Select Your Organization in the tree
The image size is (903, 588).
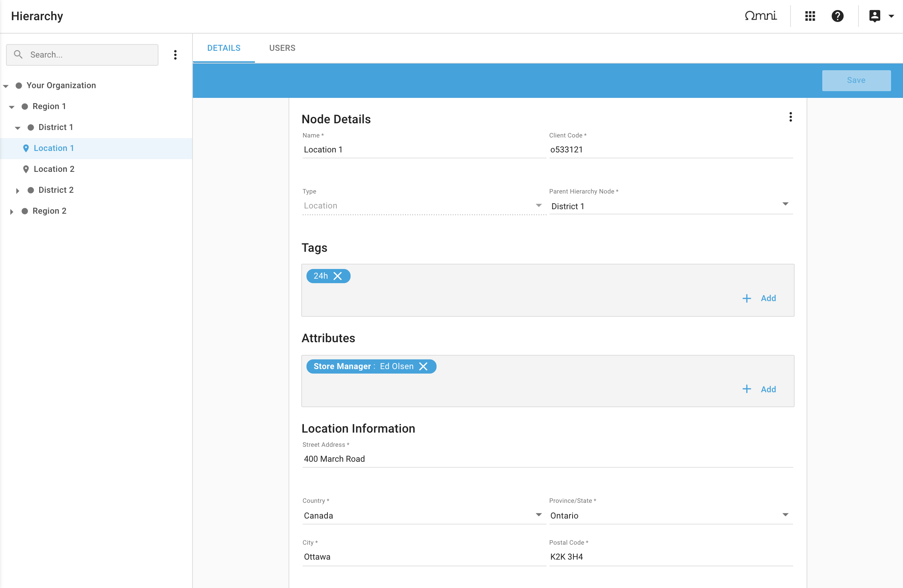coord(61,85)
